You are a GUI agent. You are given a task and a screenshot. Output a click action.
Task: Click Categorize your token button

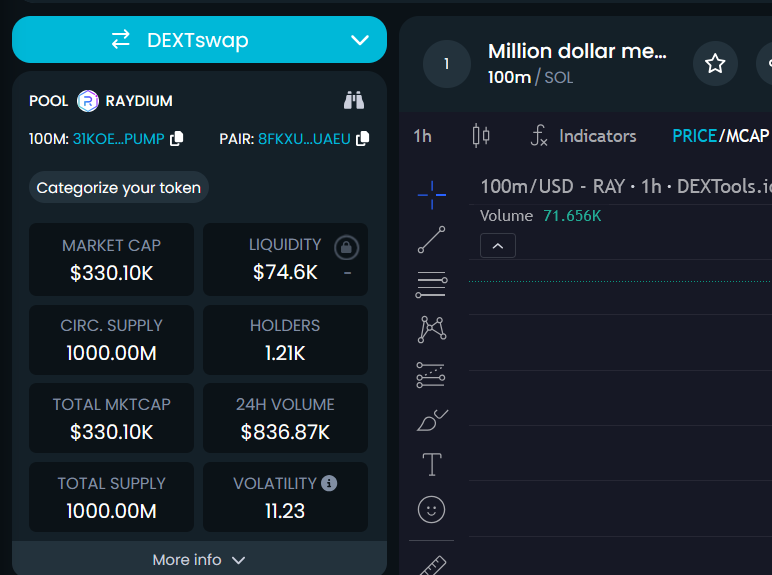119,188
